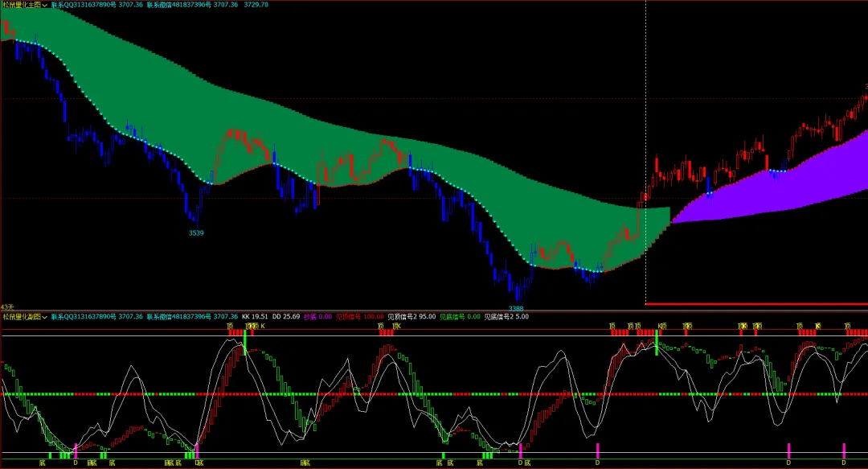This screenshot has width=868, height=469.
Task: Click the 见底信号2 5.00 label
Action: click(506, 316)
